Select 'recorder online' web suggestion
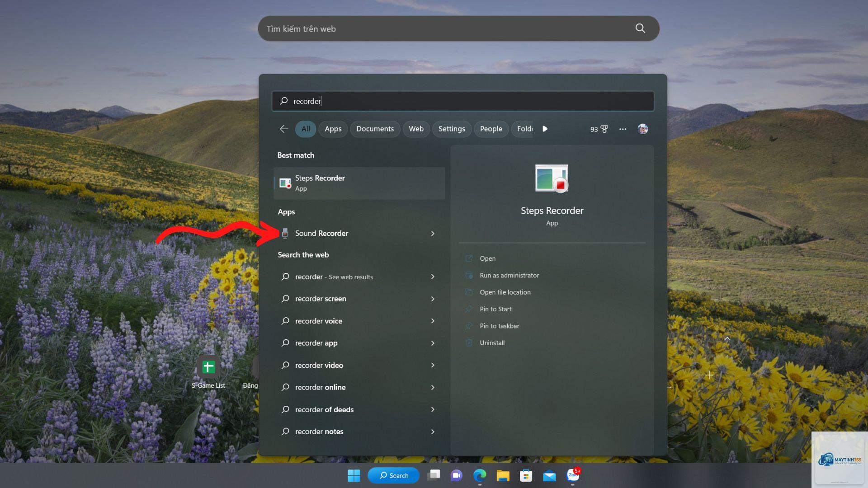Screen dimensions: 868x488 [x=320, y=387]
